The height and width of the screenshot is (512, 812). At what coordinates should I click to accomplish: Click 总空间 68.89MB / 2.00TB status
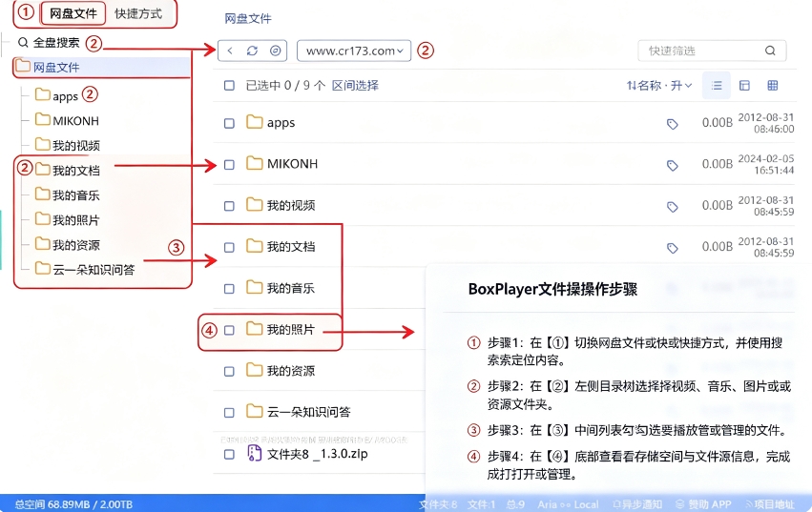73,504
